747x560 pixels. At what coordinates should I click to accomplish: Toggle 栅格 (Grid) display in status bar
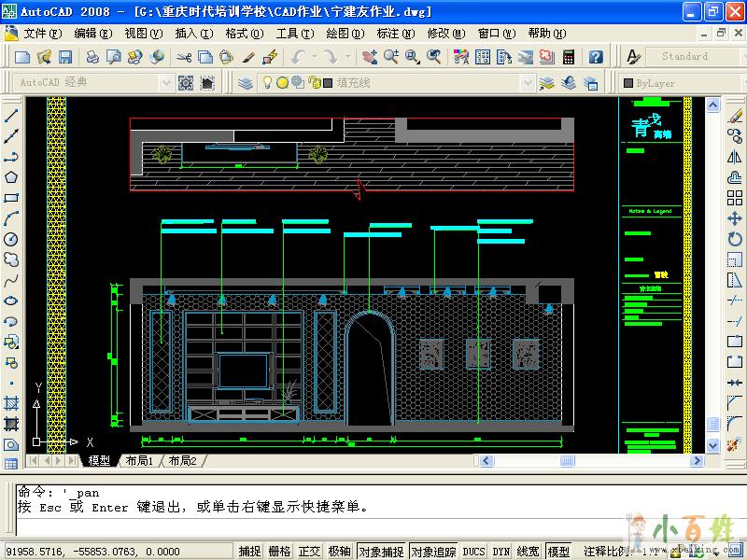[x=279, y=552]
